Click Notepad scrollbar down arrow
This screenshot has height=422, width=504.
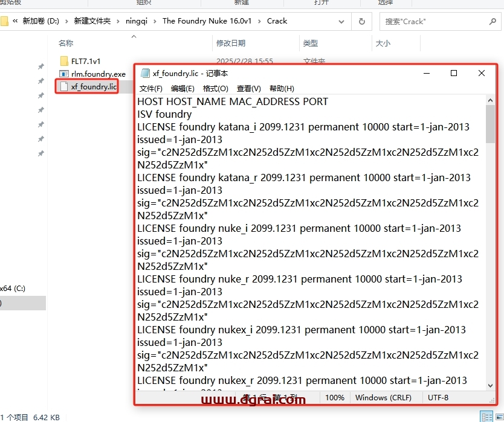(490, 386)
